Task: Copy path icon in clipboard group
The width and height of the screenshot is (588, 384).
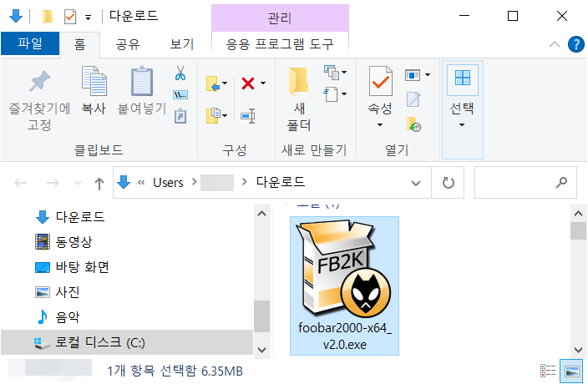Action: click(180, 95)
